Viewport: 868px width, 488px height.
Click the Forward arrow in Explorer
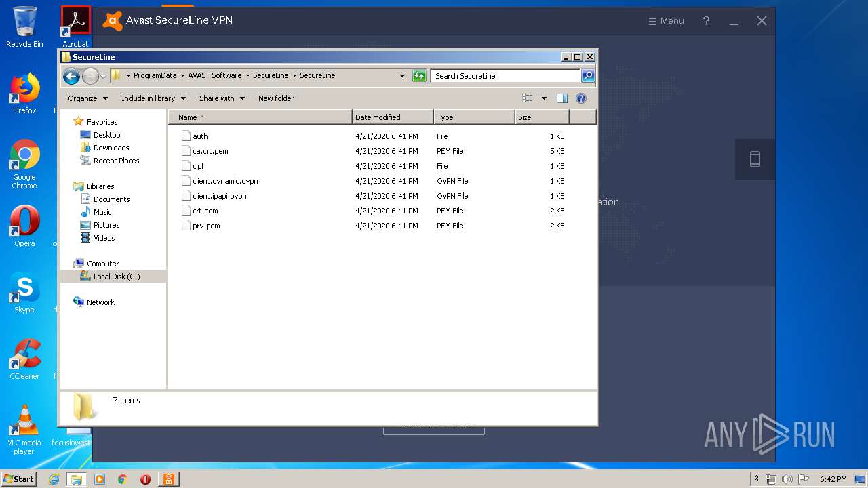click(90, 76)
